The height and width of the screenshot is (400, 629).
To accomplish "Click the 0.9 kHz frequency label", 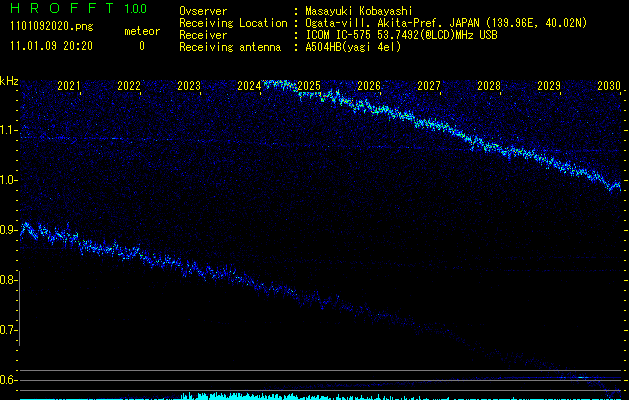I will (x=8, y=230).
